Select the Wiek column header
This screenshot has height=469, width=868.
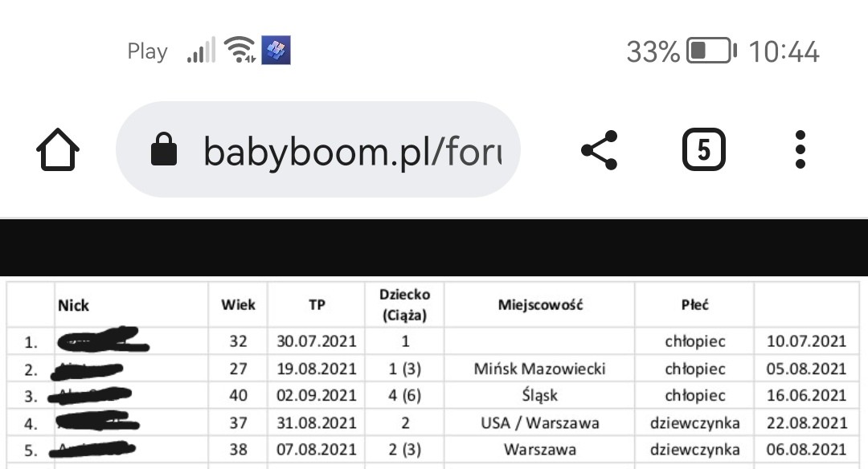pyautogui.click(x=238, y=305)
